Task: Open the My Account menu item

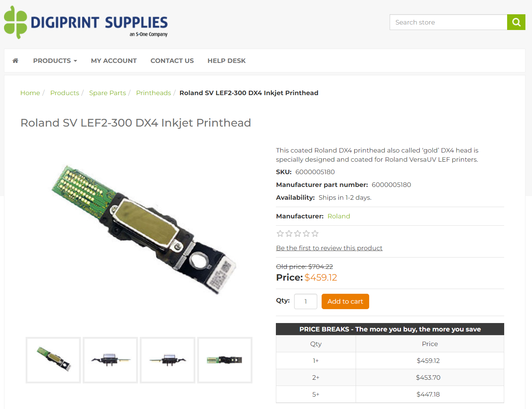Action: (x=114, y=61)
